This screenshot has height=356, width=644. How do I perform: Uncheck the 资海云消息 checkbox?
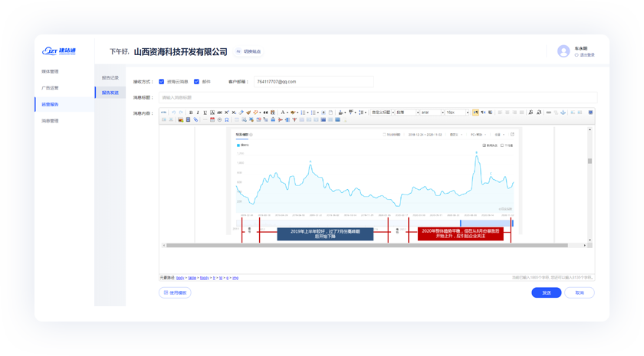pos(161,81)
